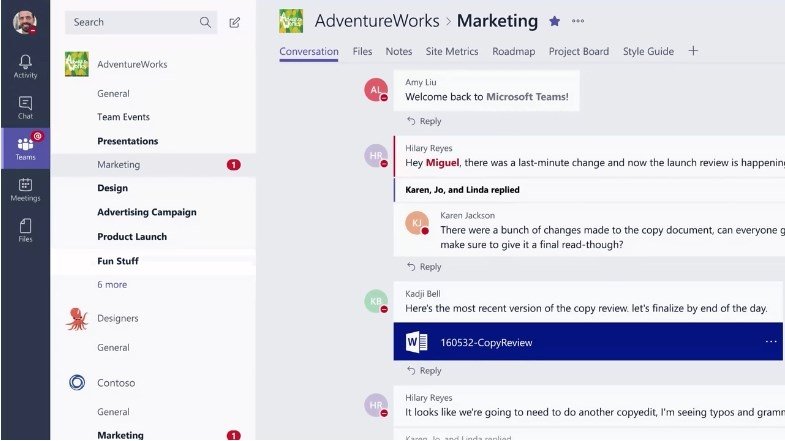Screen dimensions: 785x441
Task: Open the Site Metrics tab
Action: coord(452,51)
